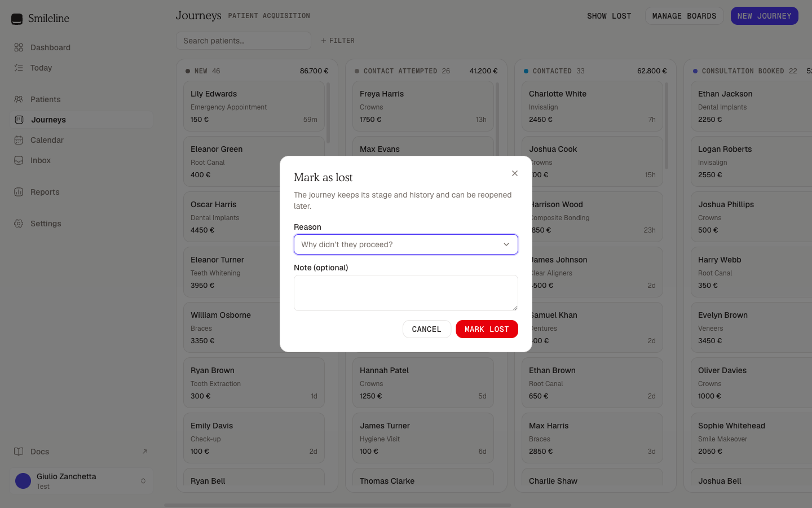812x508 pixels.
Task: Open Max Harris Braces card
Action: pyautogui.click(x=592, y=438)
